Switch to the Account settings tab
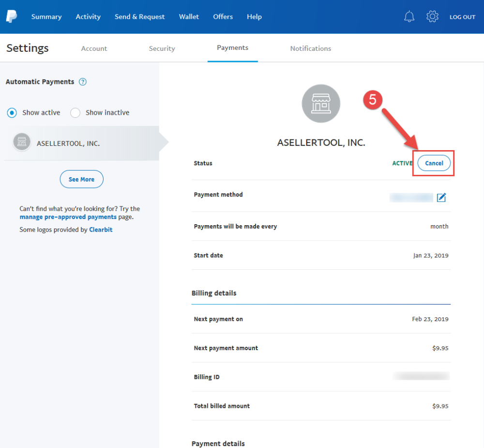Viewport: 484px width, 448px height. (94, 48)
